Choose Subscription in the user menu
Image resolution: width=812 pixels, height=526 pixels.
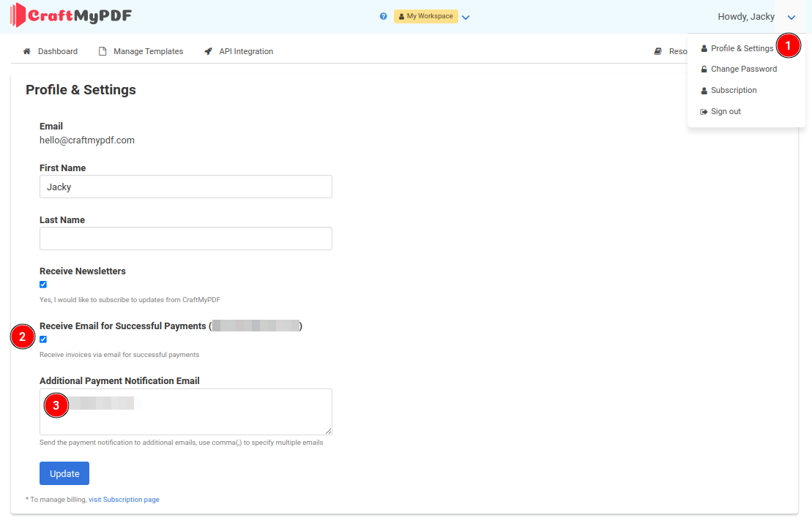[x=733, y=90]
